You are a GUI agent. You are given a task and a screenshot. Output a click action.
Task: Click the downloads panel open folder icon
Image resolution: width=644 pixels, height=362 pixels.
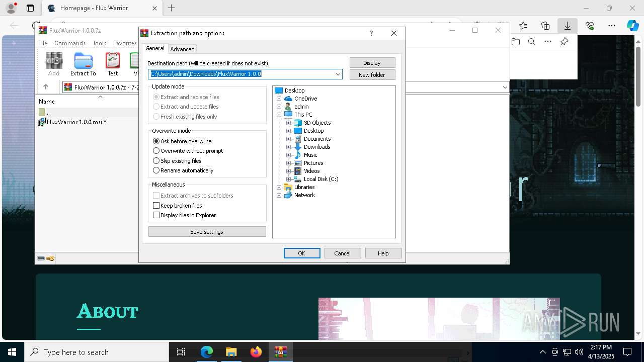pos(516,42)
